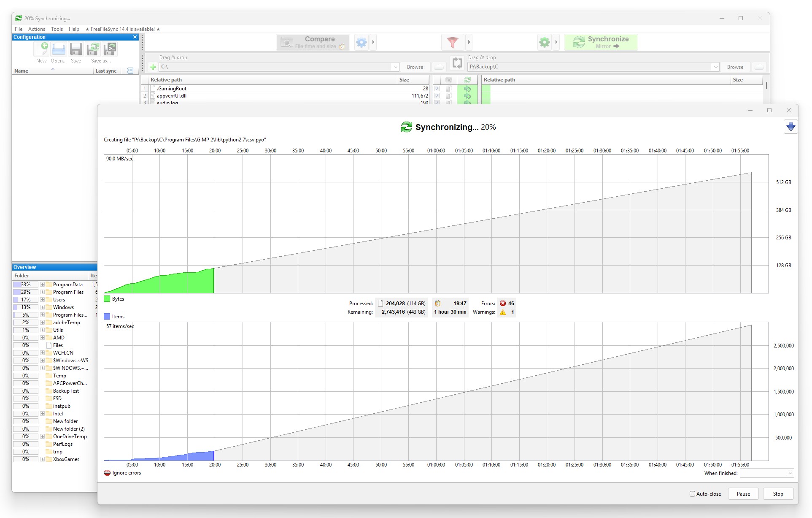The height and width of the screenshot is (518, 812).
Task: Enable the Auto-close checkbox
Action: coord(692,494)
